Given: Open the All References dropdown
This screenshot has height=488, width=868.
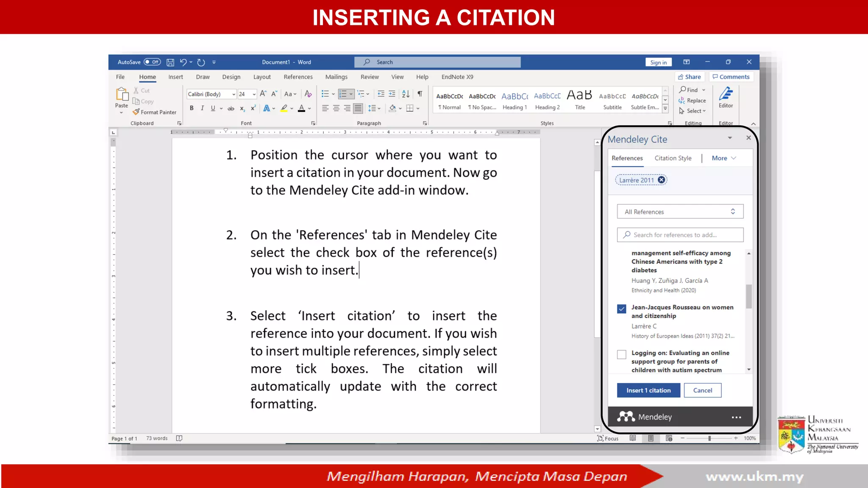Looking at the screenshot, I should click(x=680, y=212).
